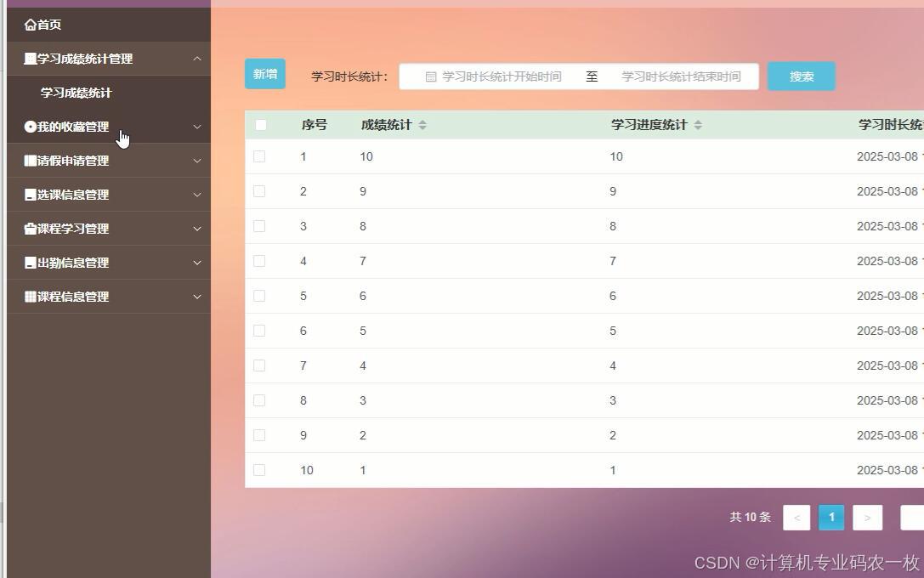Select 出勤信息管理 menu label
The image size is (924, 578).
click(x=73, y=263)
